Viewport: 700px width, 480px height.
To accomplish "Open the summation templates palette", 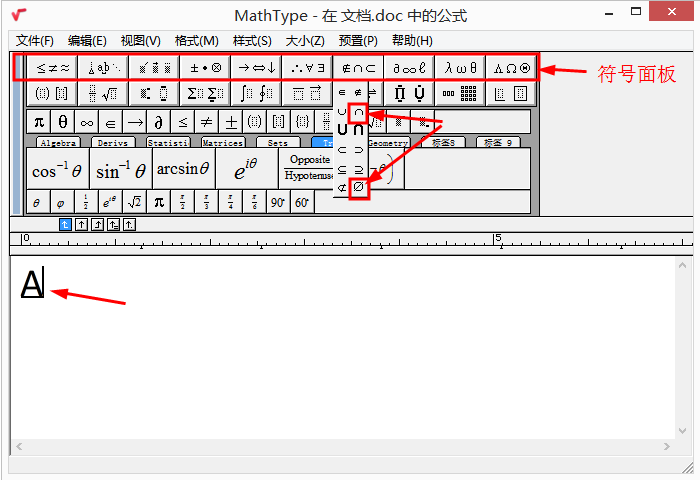I will point(205,93).
